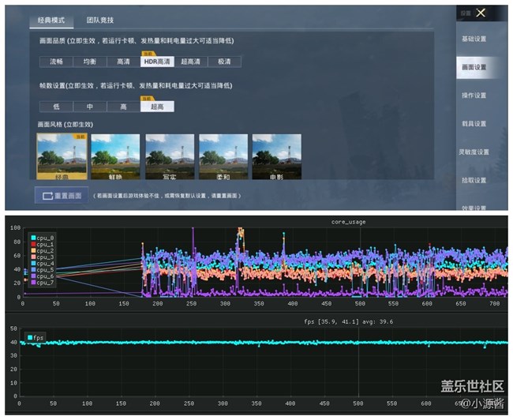Click the cpu_0 legend color swatch
Image resolution: width=513 pixels, height=420 pixels.
33,238
